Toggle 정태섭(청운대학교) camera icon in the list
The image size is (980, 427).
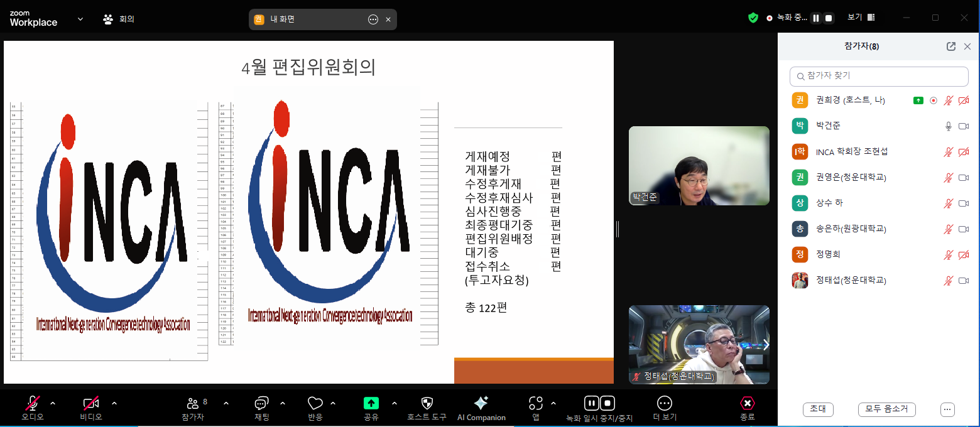964,281
